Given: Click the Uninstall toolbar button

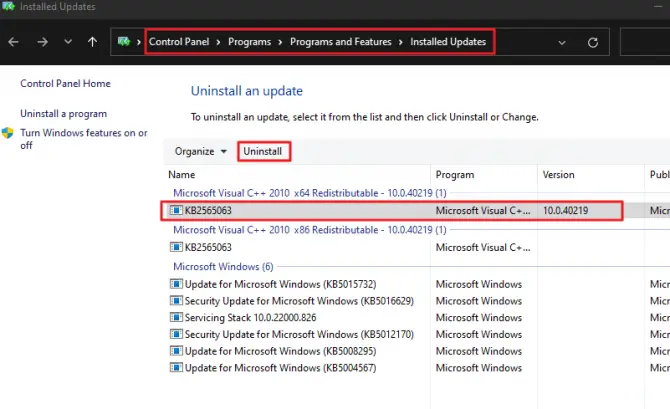Looking at the screenshot, I should coord(263,151).
